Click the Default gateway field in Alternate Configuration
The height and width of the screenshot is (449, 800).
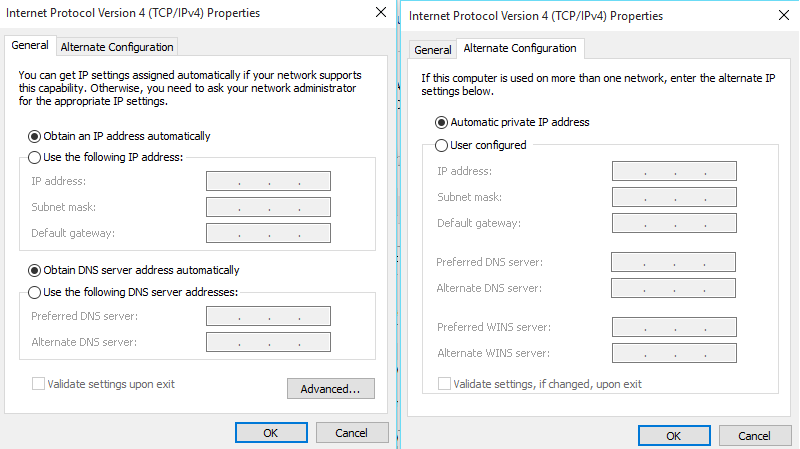tap(674, 223)
